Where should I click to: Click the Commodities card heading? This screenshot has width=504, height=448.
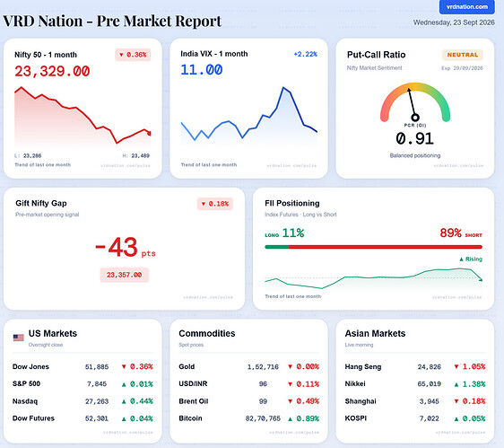coord(207,333)
